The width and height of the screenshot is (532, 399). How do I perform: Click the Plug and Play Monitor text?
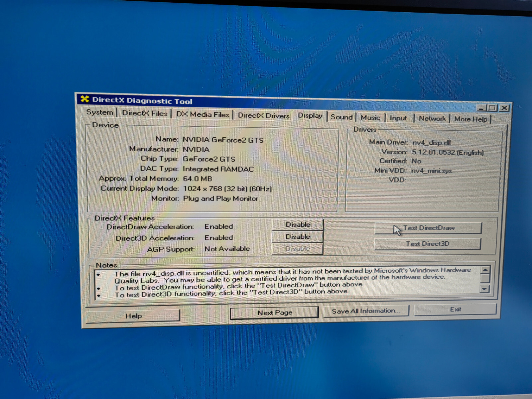[x=220, y=199]
